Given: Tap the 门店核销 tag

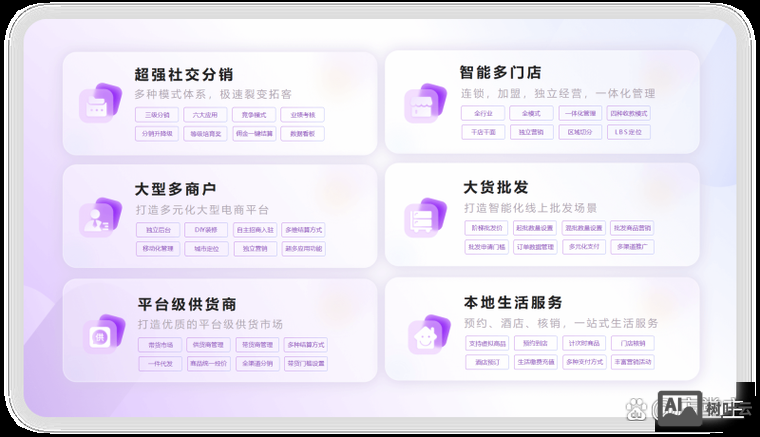Looking at the screenshot, I should tap(633, 343).
